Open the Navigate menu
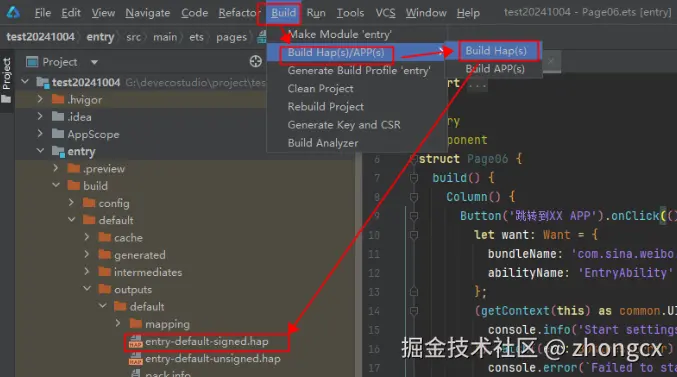Viewport: 677px width, 377px height. [148, 13]
